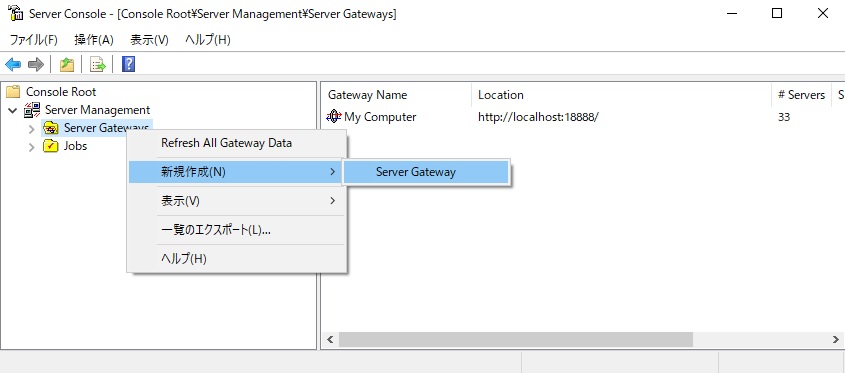Click the Console Root folder icon
This screenshot has width=845, height=373.
pyautogui.click(x=13, y=92)
